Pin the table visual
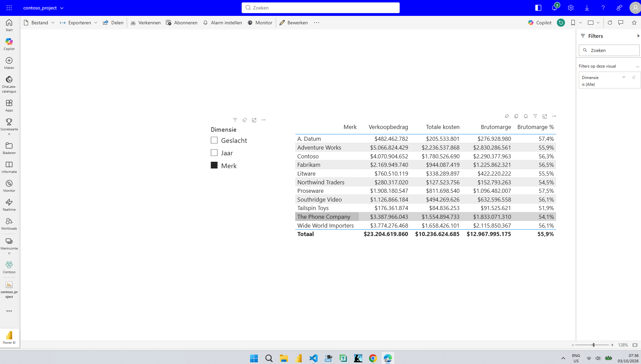This screenshot has height=364, width=641. 507,116
